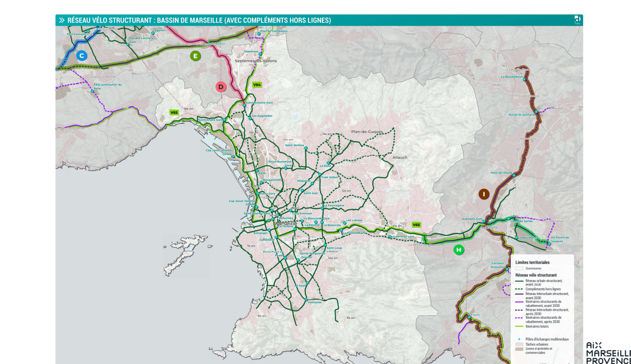
Task: Click the Saint André Gare station dot
Action: 224,120
